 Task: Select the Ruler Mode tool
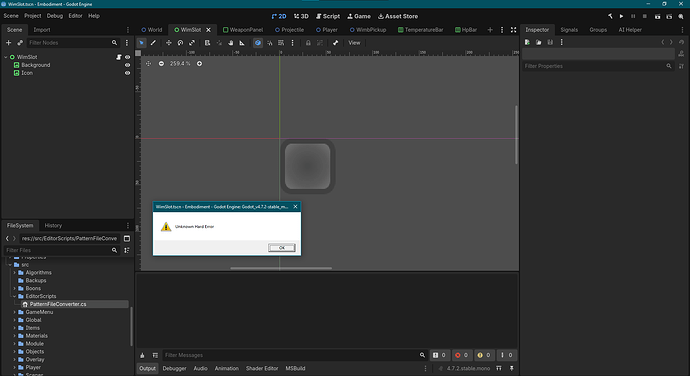coord(242,43)
